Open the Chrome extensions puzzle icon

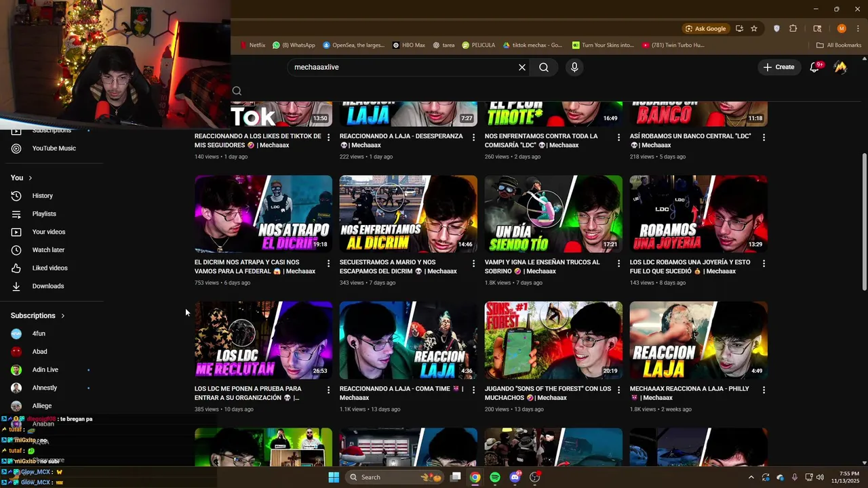[793, 28]
